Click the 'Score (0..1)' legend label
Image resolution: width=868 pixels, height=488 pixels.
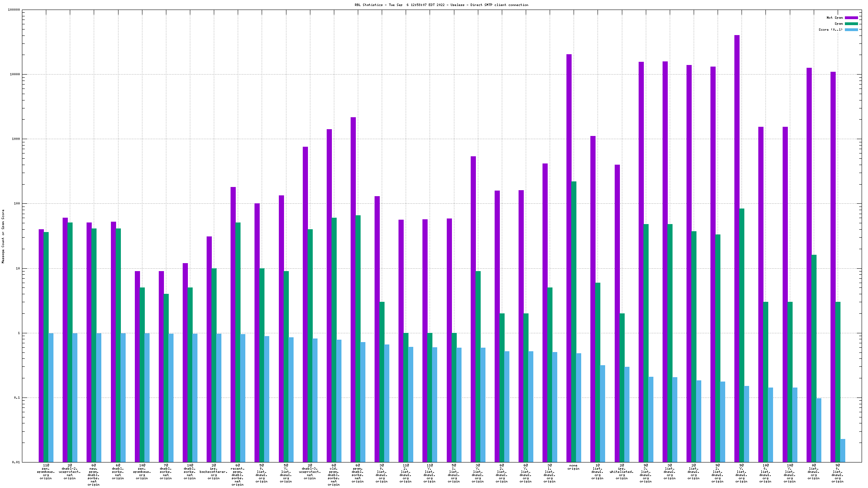tap(831, 30)
